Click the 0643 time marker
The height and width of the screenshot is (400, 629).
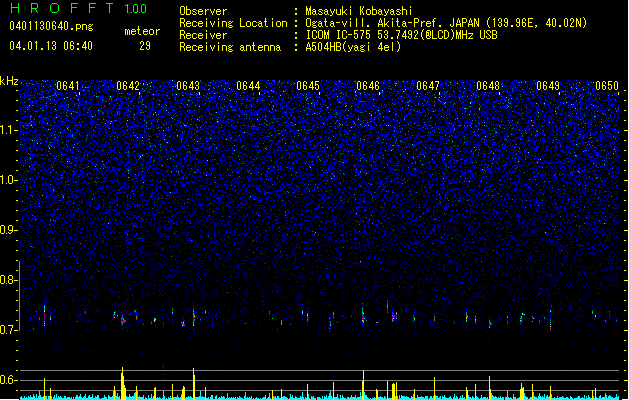[x=188, y=86]
